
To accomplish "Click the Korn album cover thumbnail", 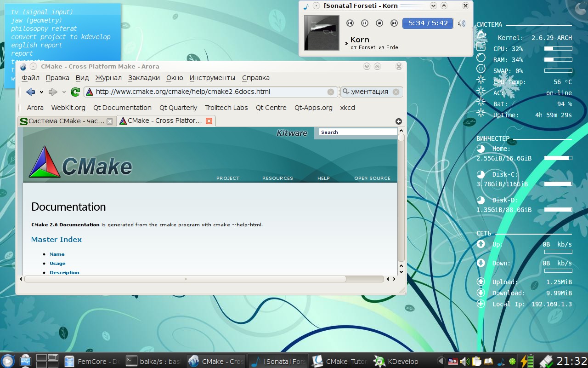I will point(322,33).
